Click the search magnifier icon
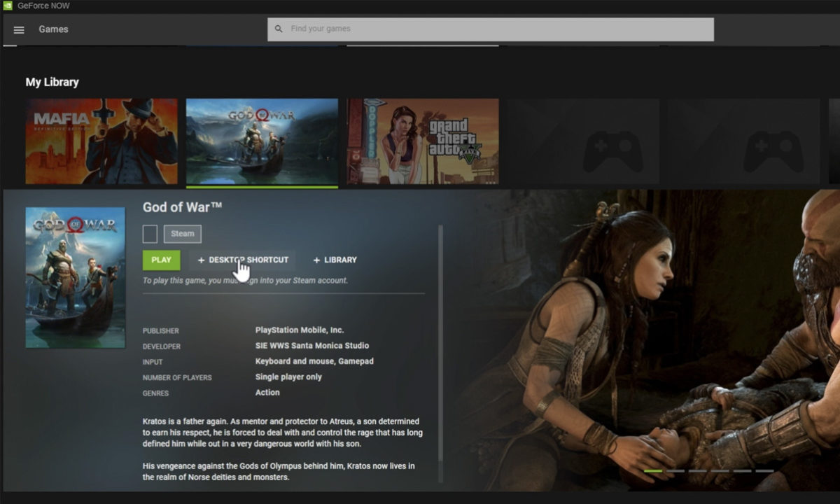This screenshot has width=840, height=504. click(x=279, y=29)
